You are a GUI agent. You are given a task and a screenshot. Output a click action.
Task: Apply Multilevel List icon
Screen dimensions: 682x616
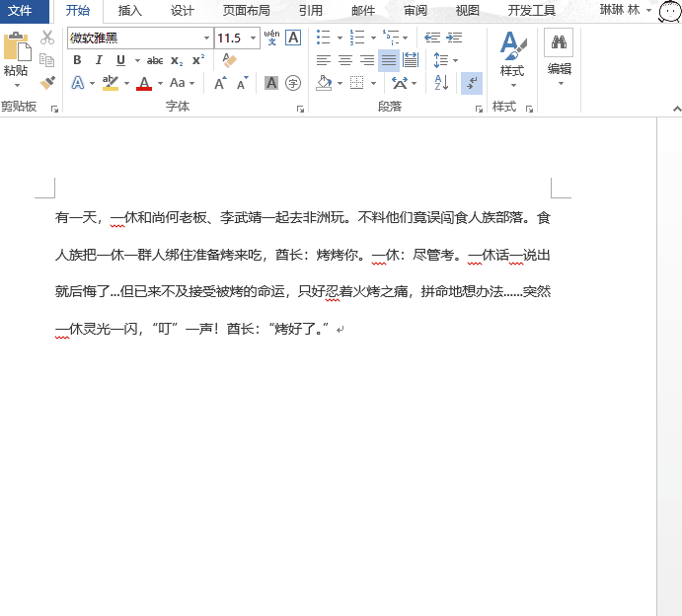(391, 38)
